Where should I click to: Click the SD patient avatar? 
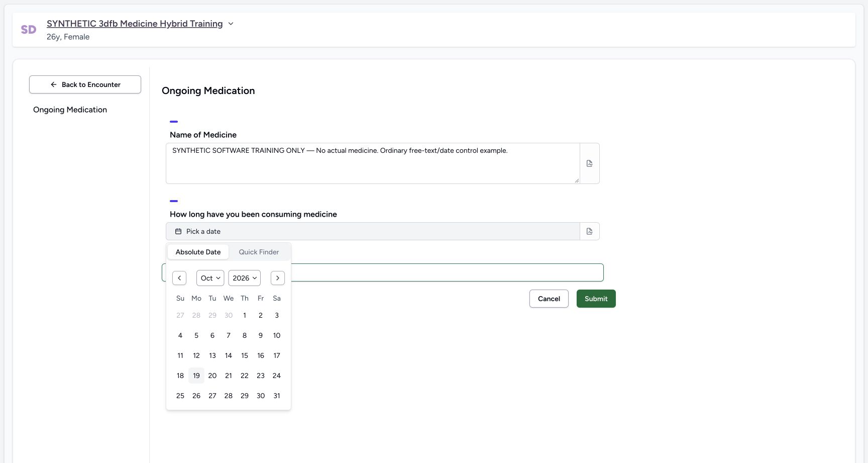point(29,30)
